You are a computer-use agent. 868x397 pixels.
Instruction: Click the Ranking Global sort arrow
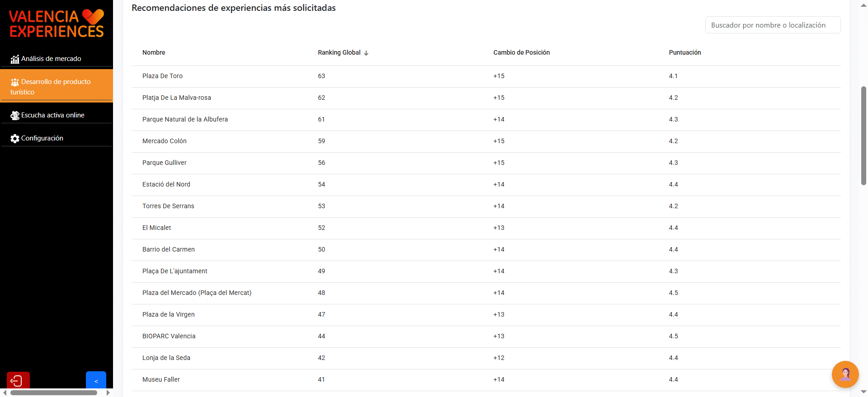366,53
